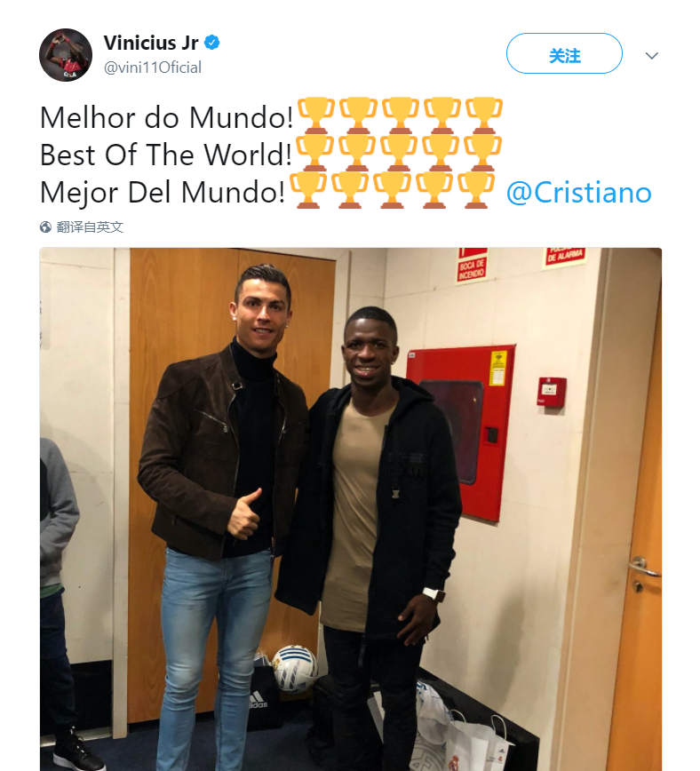This screenshot has height=771, width=700.
Task: Click the first trophy after Best Of The World!
Action: 314,153
